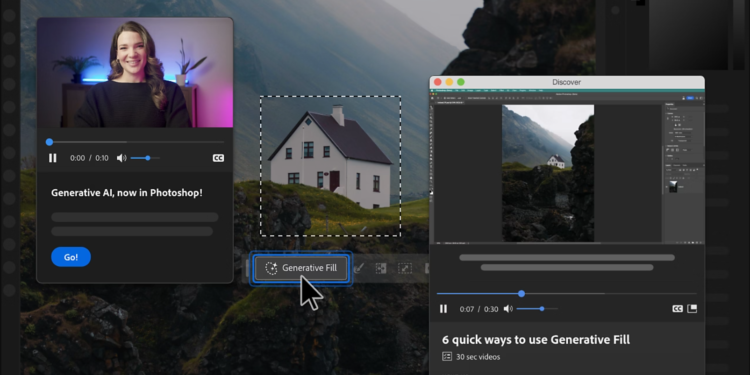Image resolution: width=750 pixels, height=375 pixels.
Task: Click the Photoshop screenshot in Discover window
Action: 567,166
